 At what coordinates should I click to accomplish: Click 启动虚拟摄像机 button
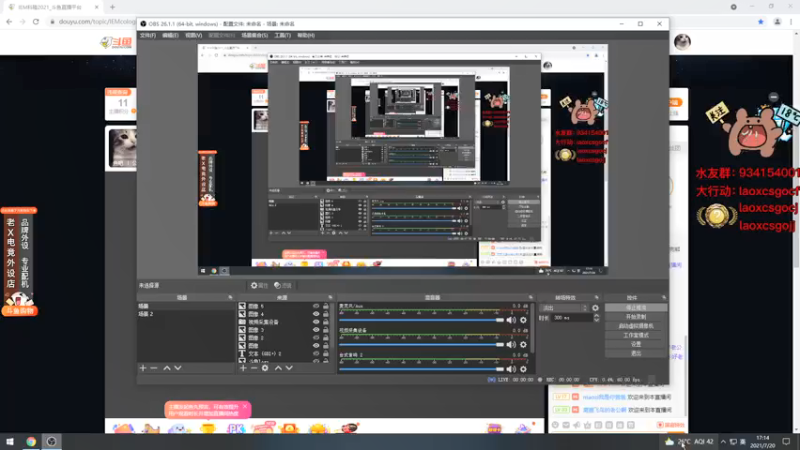tap(636, 326)
